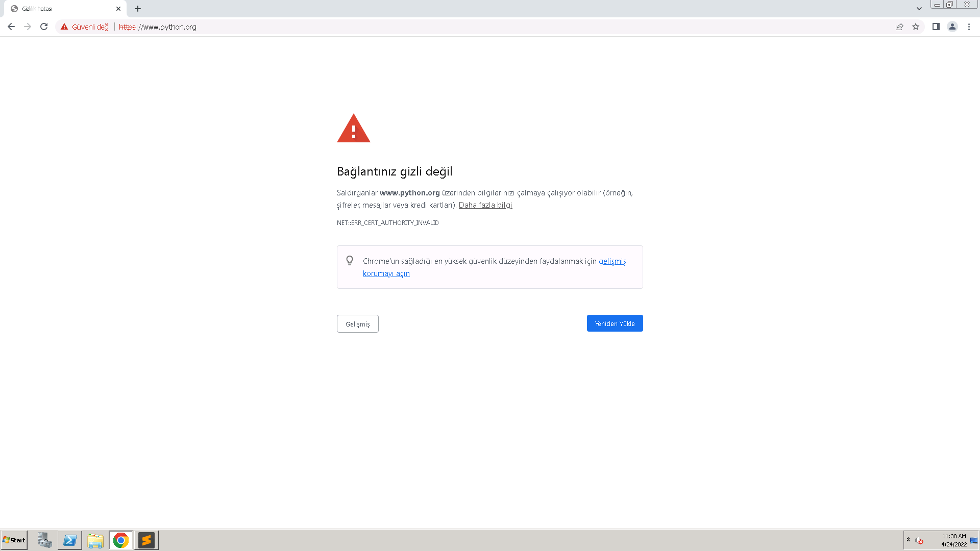Share this page via the share icon
980x551 pixels.
(x=899, y=27)
